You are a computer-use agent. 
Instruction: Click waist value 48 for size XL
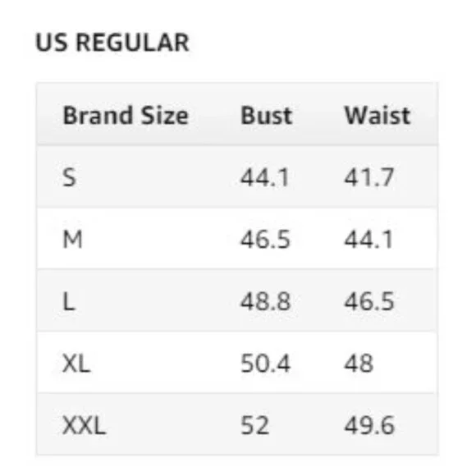pyautogui.click(x=359, y=364)
